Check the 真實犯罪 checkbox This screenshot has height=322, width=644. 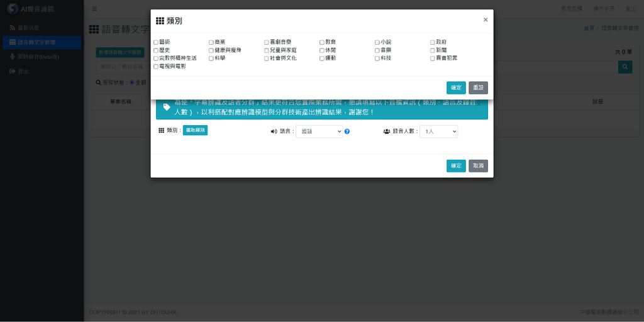click(433, 58)
